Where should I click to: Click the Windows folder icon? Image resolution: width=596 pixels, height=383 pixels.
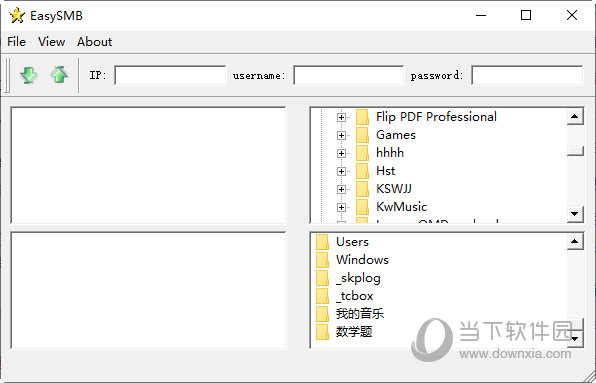322,260
